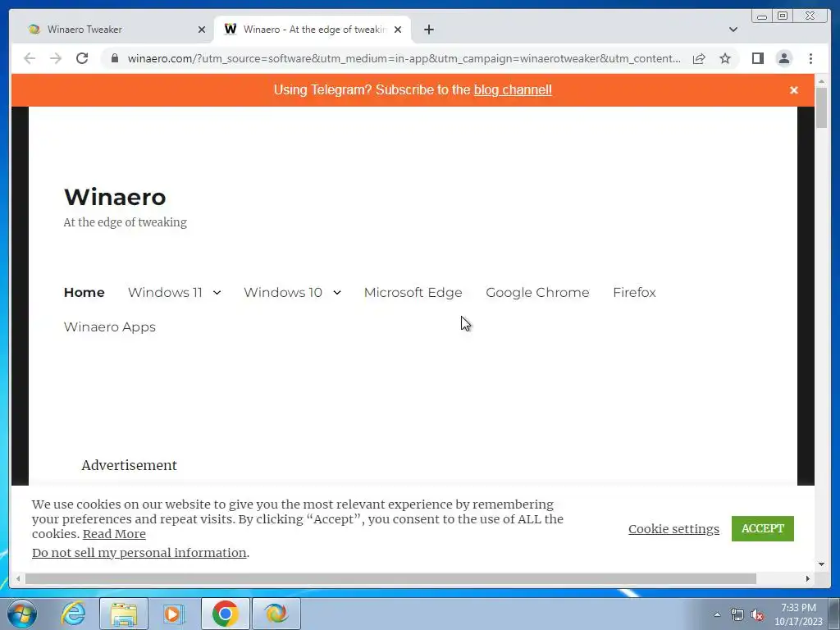840x630 pixels.
Task: Open the network tray icon
Action: 737,614
